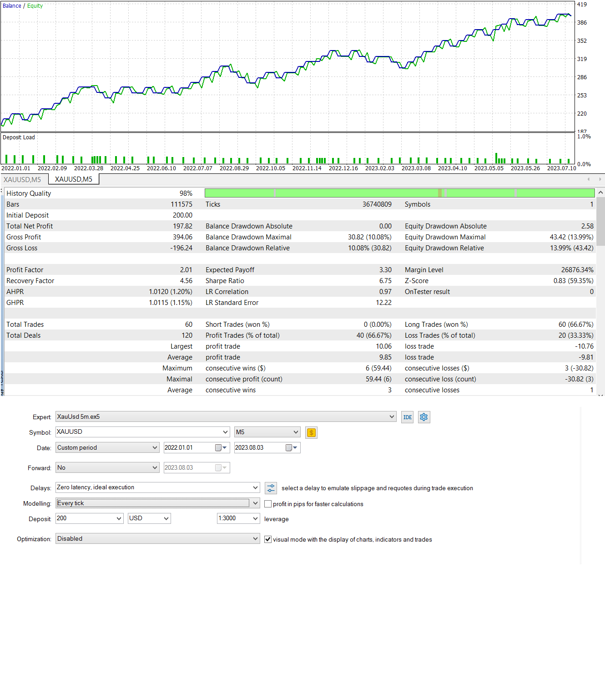
Task: Expand the Delays dropdown
Action: pos(255,487)
